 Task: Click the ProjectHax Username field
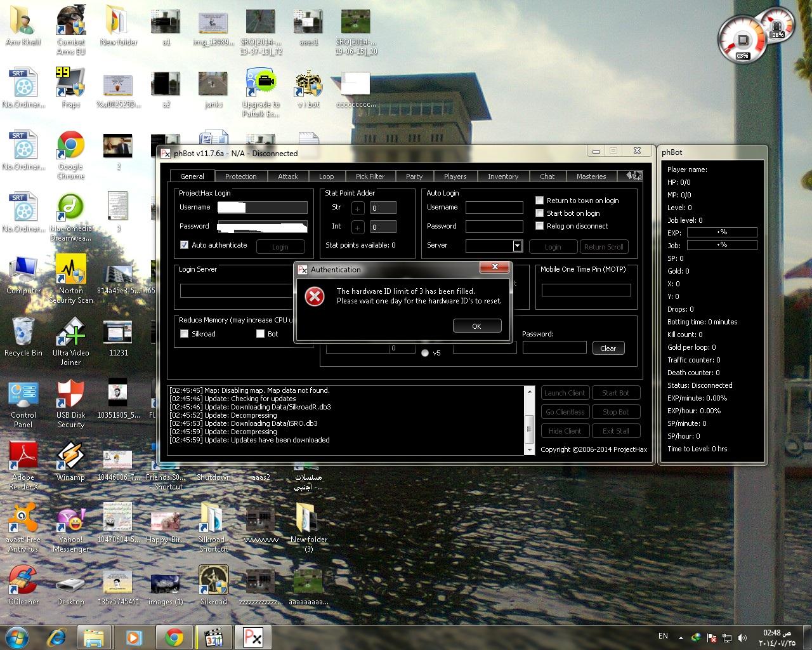pos(263,208)
